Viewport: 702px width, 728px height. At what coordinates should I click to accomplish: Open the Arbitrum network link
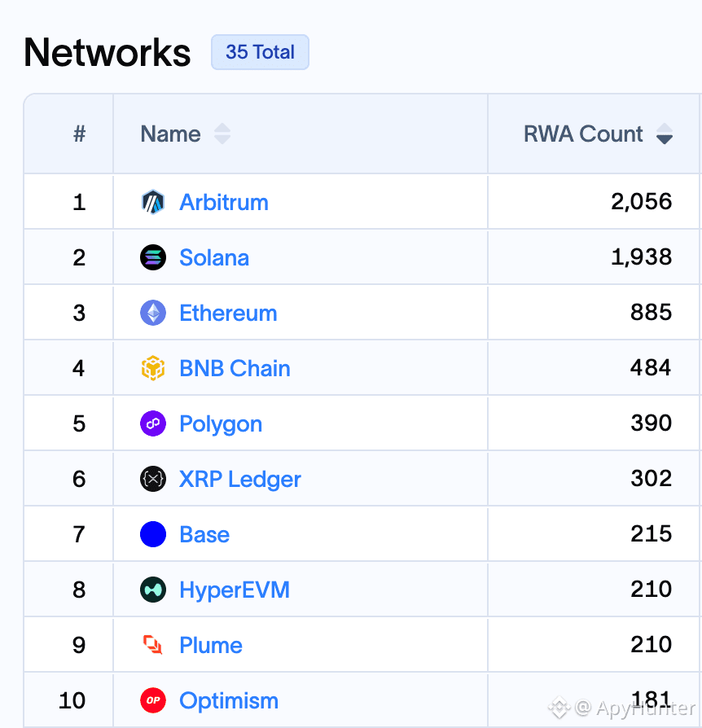(x=224, y=203)
